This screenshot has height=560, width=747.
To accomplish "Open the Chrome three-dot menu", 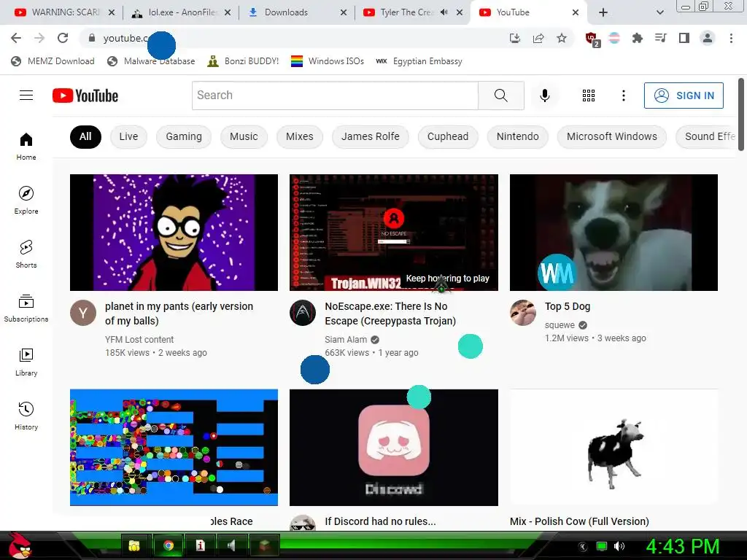I will (731, 38).
